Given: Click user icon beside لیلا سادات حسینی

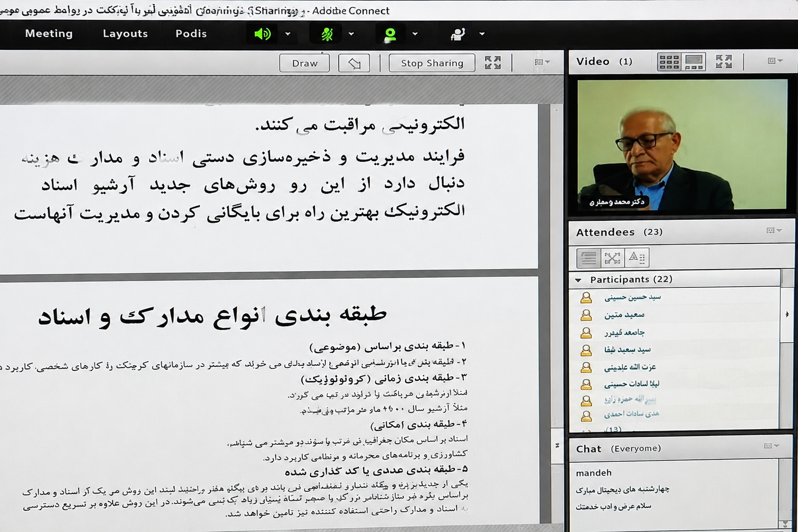Looking at the screenshot, I should 586,385.
